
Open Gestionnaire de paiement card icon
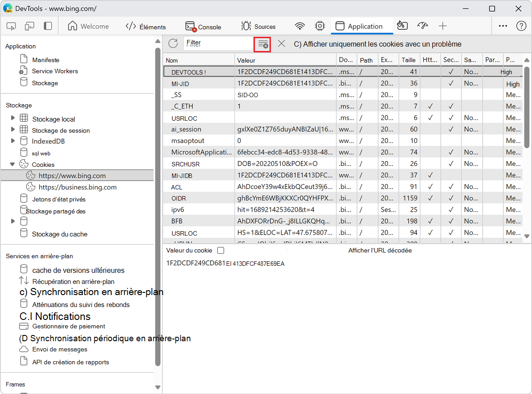(x=24, y=326)
